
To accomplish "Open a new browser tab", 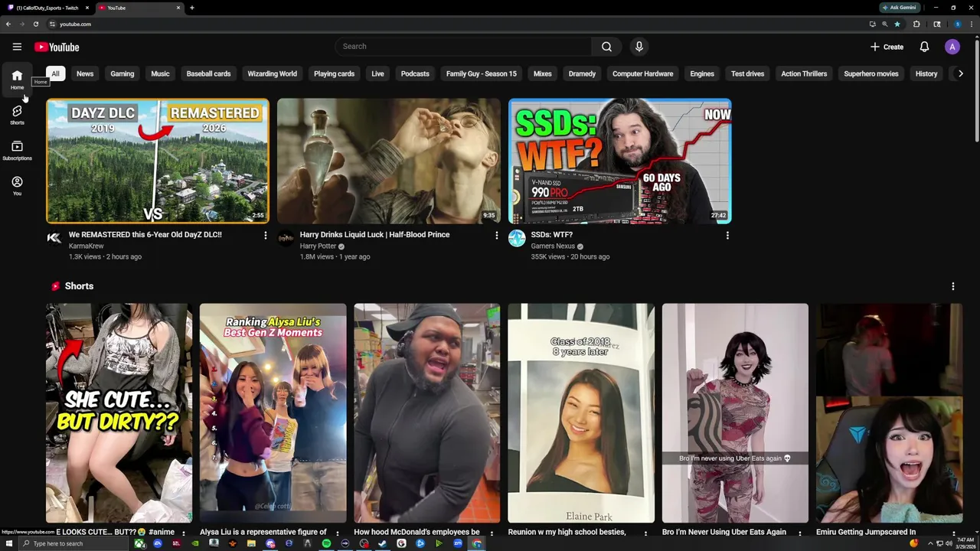I will [x=191, y=8].
